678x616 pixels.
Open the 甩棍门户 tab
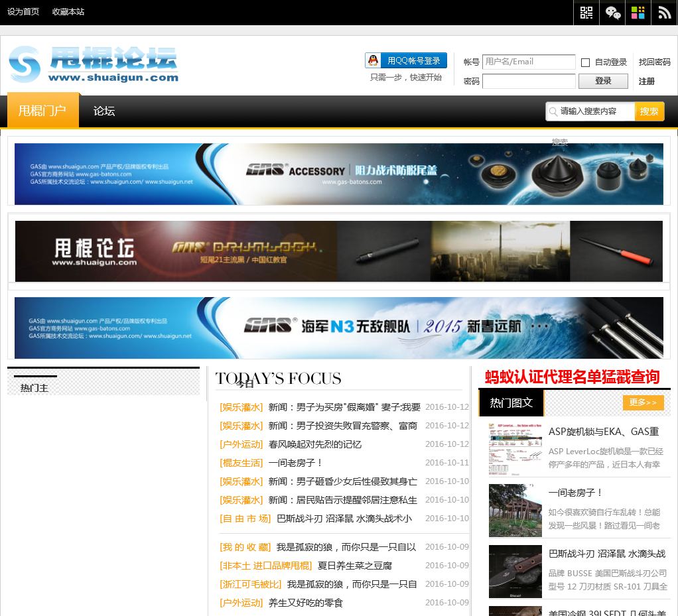(43, 110)
